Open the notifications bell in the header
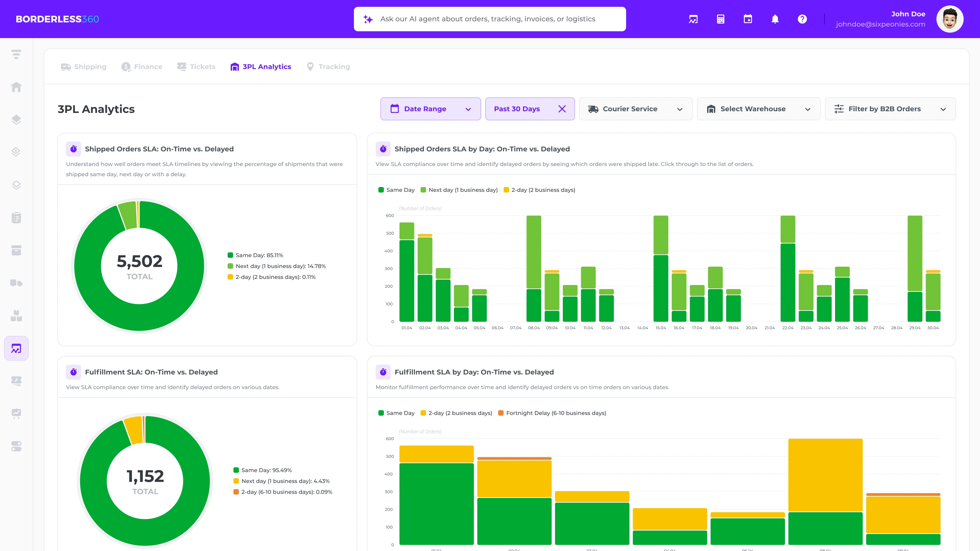980x551 pixels. pyautogui.click(x=775, y=19)
